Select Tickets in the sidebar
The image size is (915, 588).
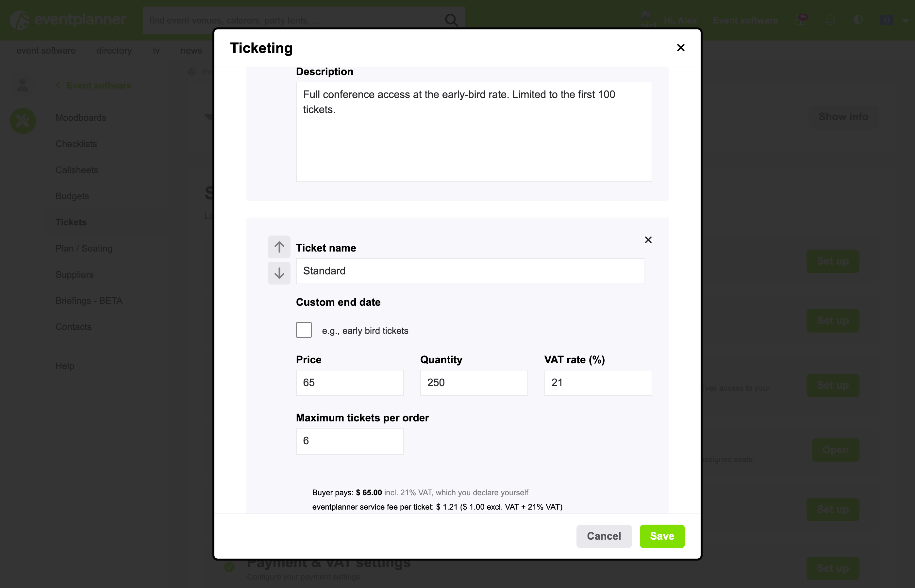[x=71, y=222]
